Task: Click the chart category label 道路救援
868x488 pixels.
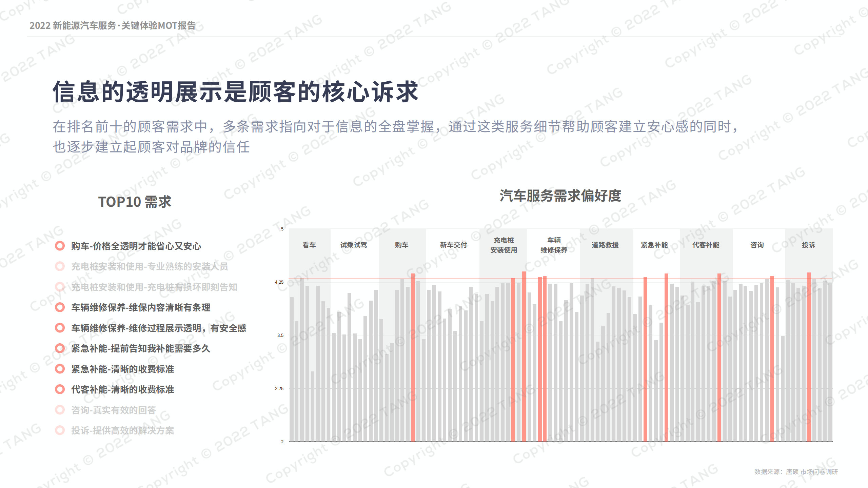Action: (605, 245)
